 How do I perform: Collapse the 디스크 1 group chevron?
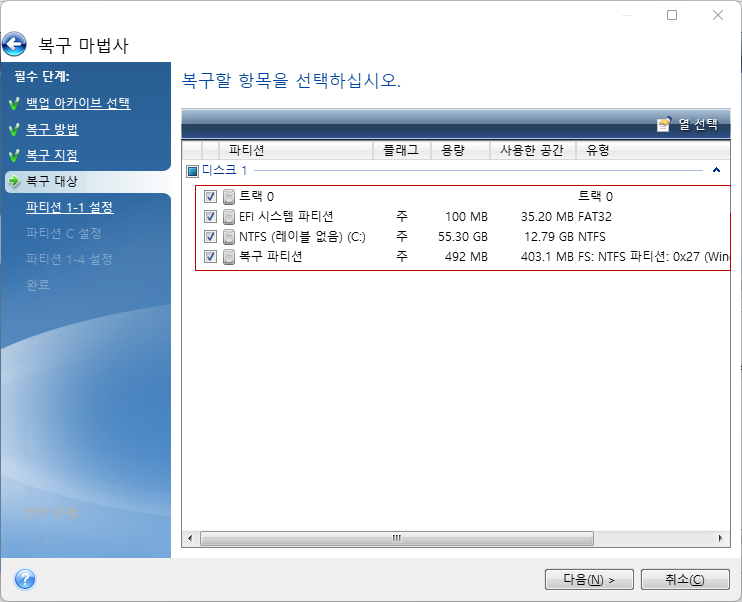[x=716, y=170]
